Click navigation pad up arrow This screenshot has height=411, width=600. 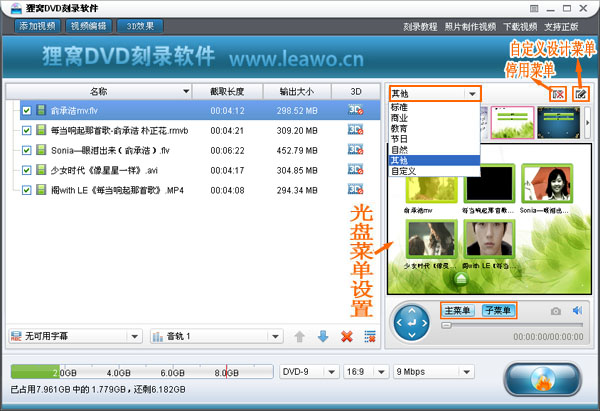(412, 311)
